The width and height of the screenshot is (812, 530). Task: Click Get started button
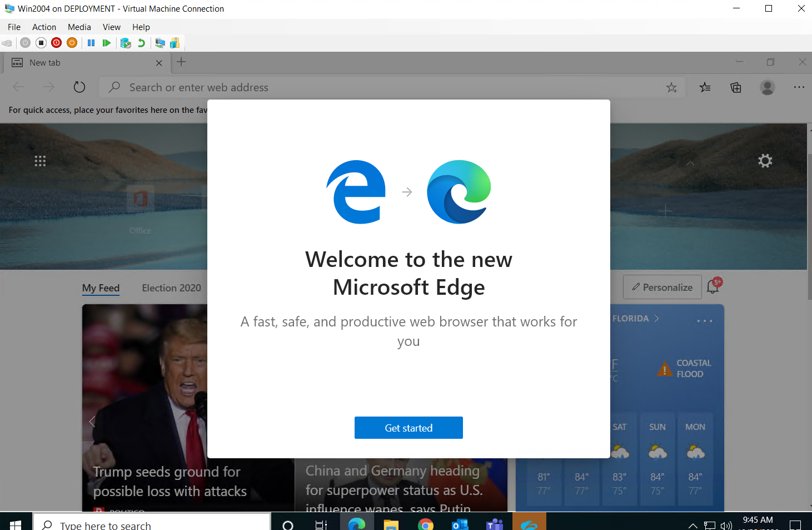409,428
